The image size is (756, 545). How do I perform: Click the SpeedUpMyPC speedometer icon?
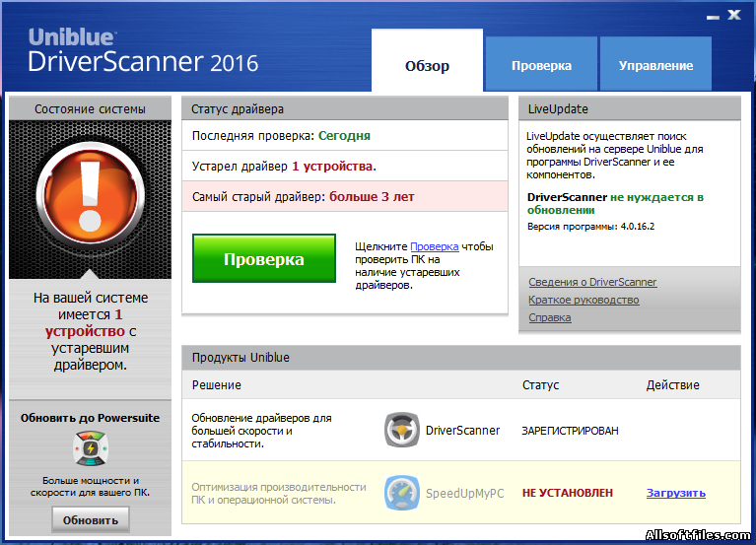click(x=401, y=493)
